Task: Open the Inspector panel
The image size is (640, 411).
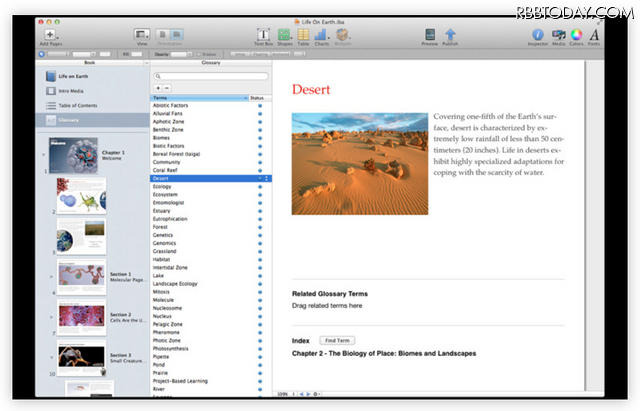Action: coord(538,35)
